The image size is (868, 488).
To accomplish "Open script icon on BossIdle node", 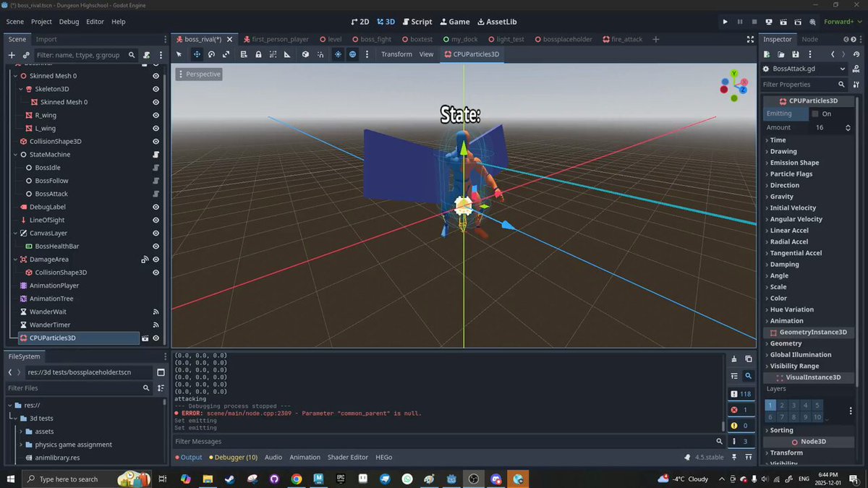I will (156, 168).
